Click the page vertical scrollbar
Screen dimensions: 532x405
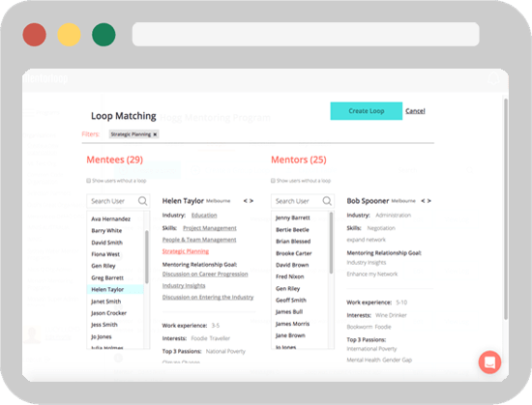[x=506, y=209]
